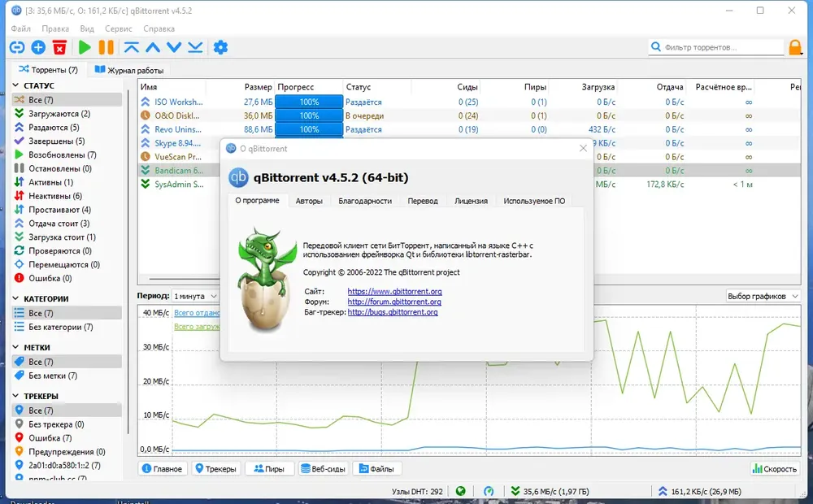Switch to Торренты (7) tab
The image size is (813, 504).
pyautogui.click(x=48, y=69)
